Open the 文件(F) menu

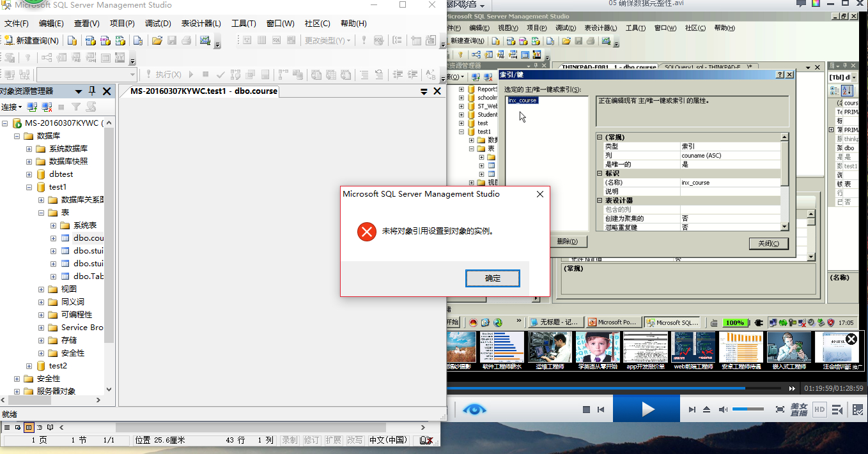(17, 24)
